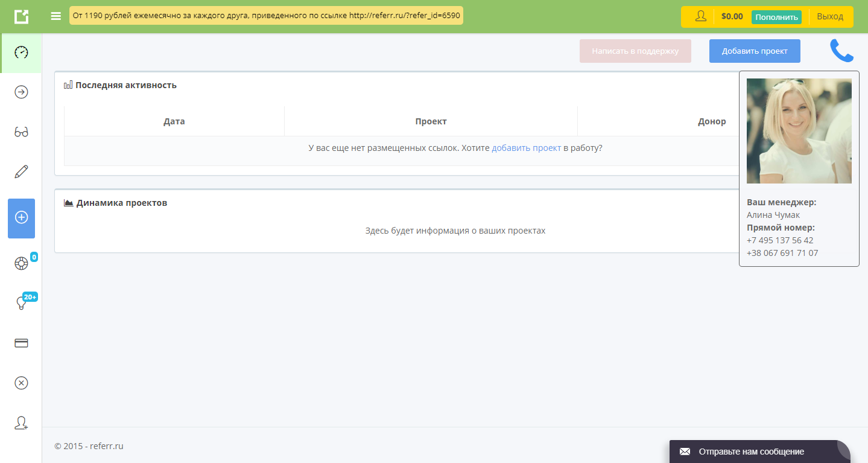
Task: Click the Проект column header
Action: click(431, 121)
